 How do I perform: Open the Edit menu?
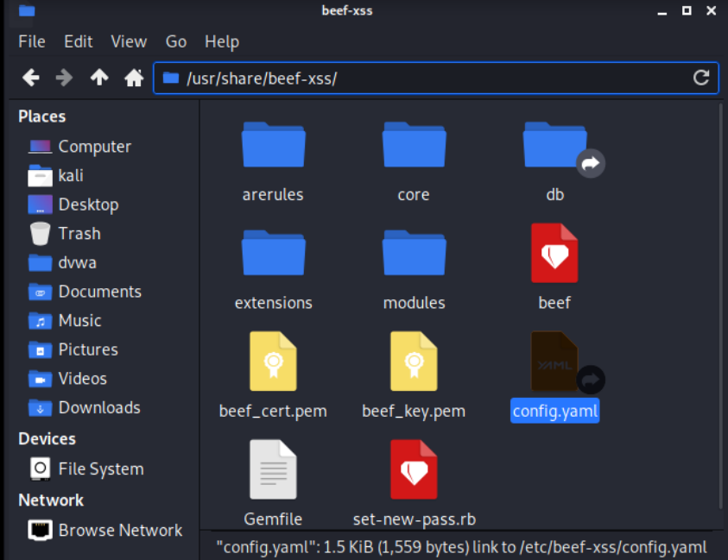[79, 41]
